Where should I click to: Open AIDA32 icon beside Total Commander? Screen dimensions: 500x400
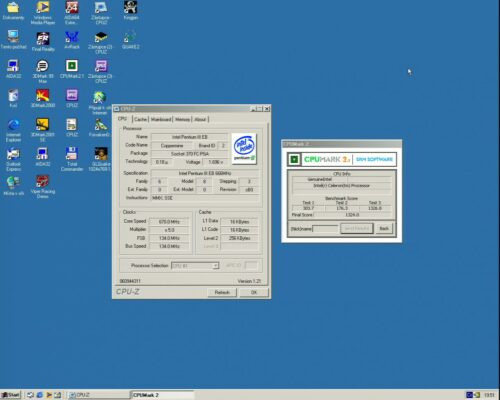[x=43, y=157]
